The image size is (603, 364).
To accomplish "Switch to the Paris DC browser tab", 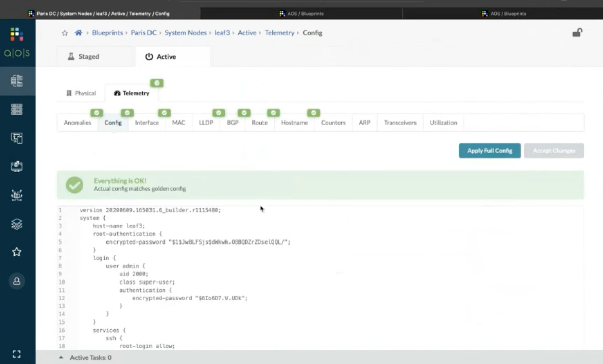I will point(100,14).
